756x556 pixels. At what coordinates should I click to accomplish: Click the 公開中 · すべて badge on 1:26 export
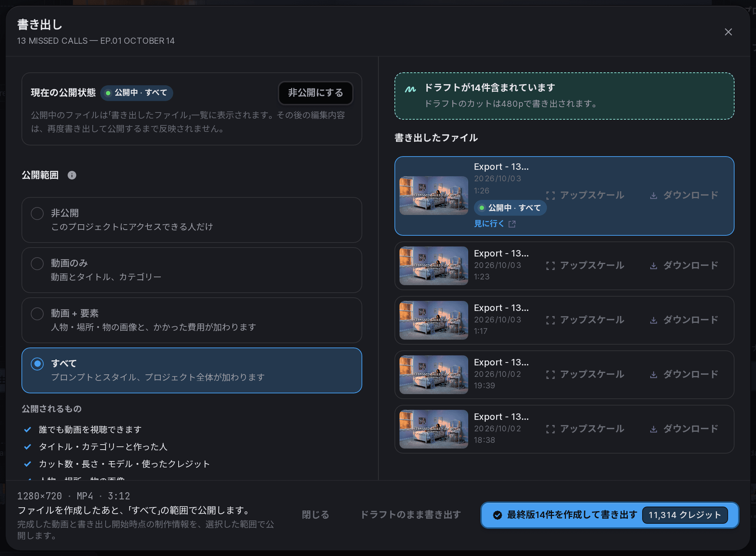[x=510, y=208]
